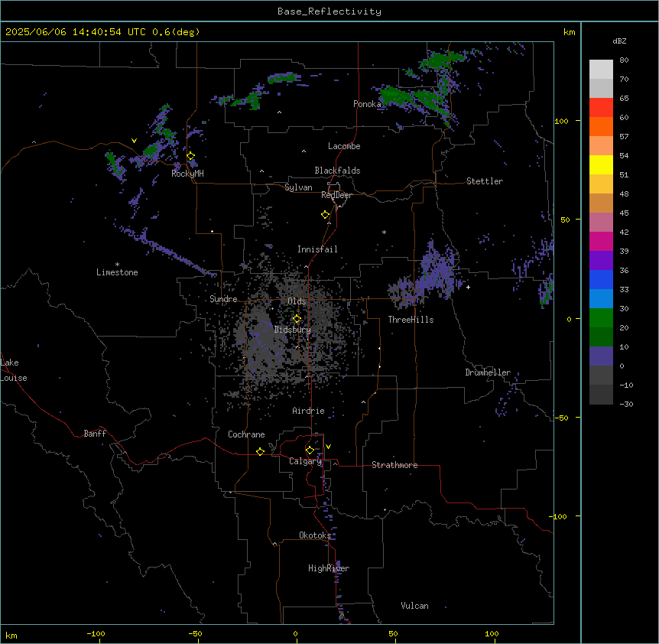Pick the salmon 54-57 dBZ legend swatch
The height and width of the screenshot is (644, 659).
pyautogui.click(x=601, y=146)
